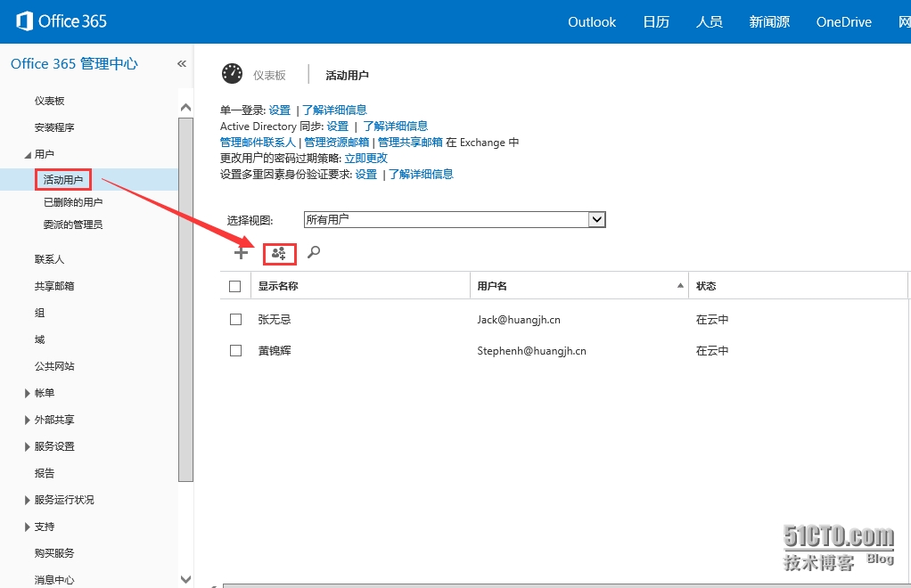Screen dimensions: 911x588
Task: Select the checkbox for 张无忌
Action: 235,319
